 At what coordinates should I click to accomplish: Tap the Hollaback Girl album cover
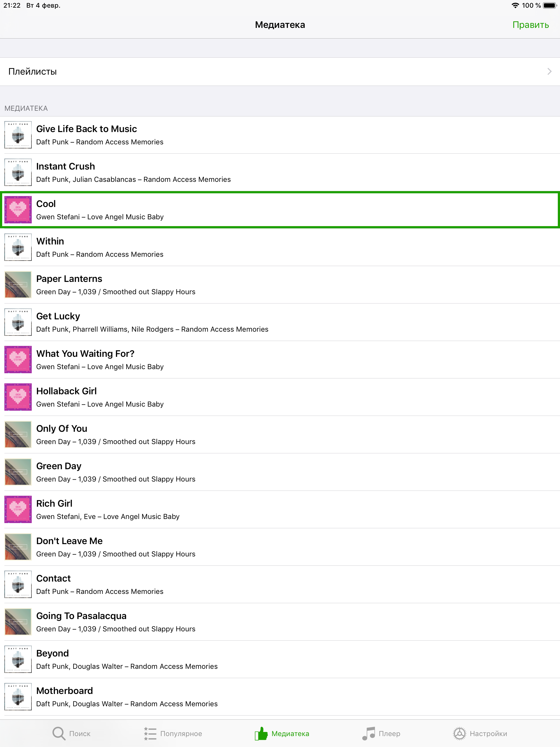pos(18,397)
